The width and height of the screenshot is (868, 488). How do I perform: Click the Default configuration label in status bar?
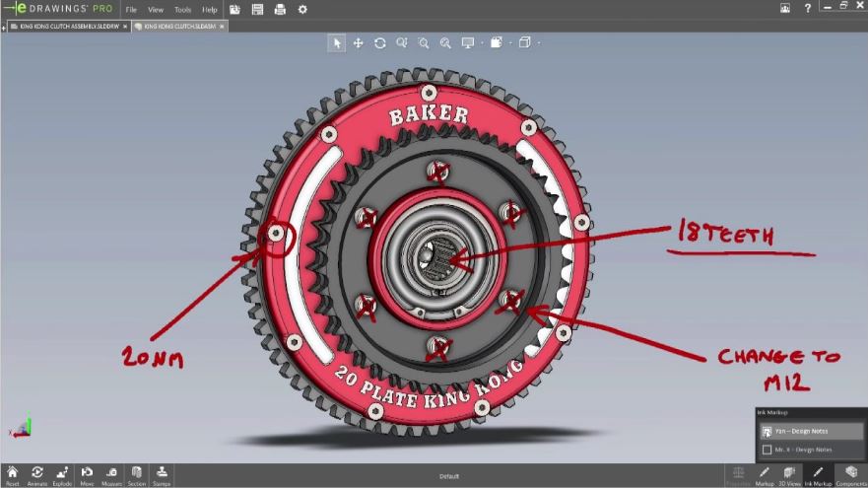[449, 476]
